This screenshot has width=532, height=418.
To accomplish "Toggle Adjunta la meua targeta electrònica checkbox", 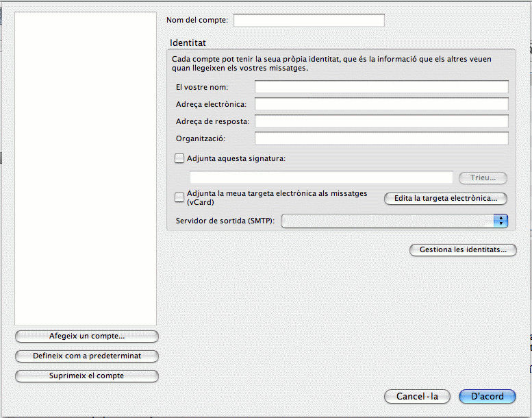I will (x=179, y=197).
